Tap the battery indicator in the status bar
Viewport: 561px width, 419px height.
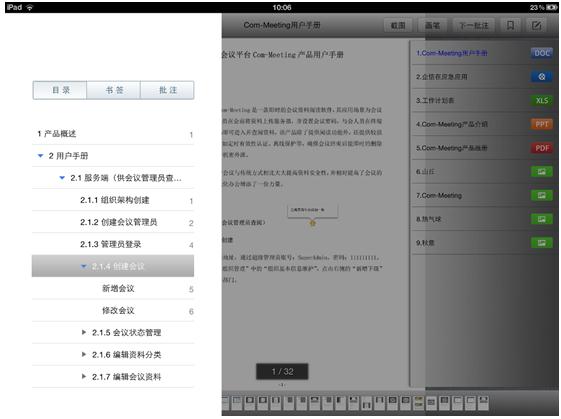(551, 7)
